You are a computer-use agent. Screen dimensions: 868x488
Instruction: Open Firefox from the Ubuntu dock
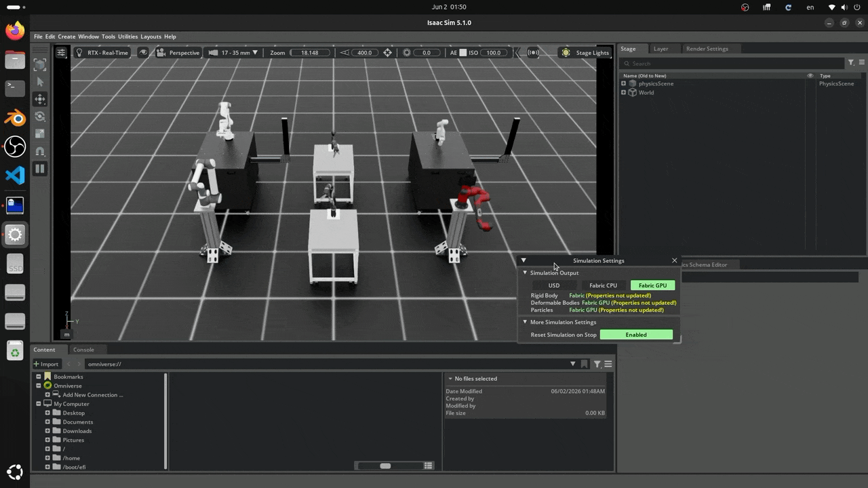(x=15, y=30)
